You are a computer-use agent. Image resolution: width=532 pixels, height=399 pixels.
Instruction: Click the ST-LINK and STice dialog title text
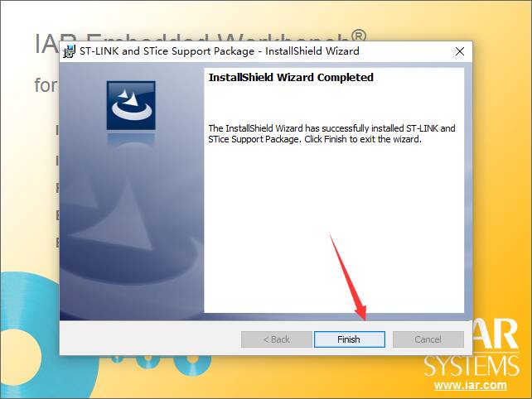point(219,51)
